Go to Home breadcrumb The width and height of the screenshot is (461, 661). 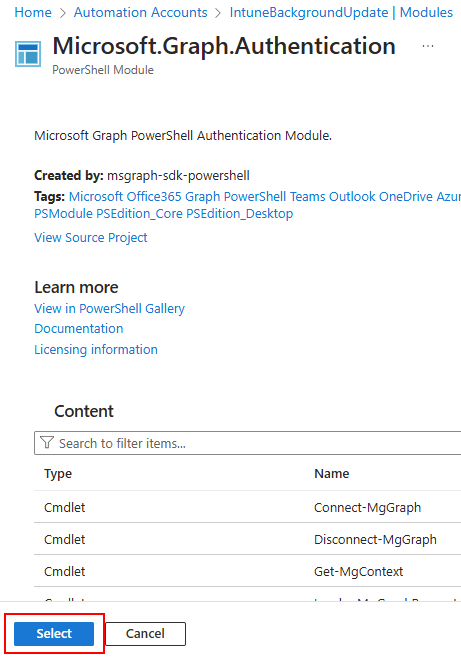coord(33,12)
